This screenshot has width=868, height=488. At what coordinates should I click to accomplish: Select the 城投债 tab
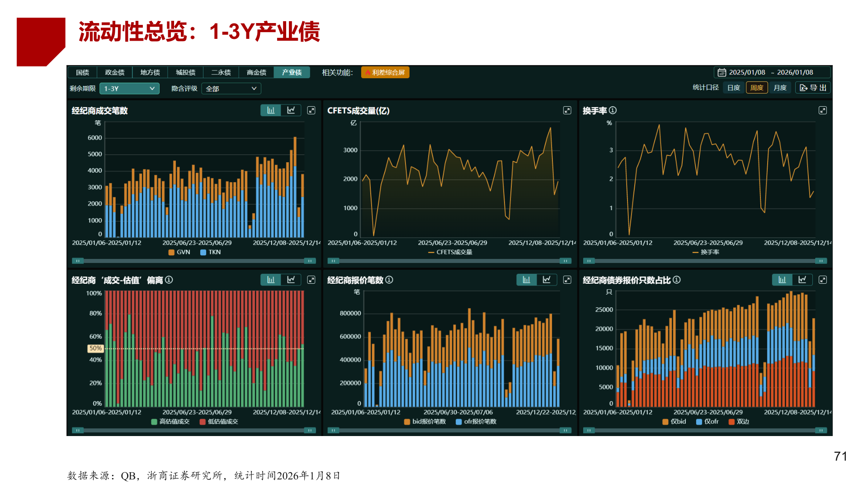185,72
